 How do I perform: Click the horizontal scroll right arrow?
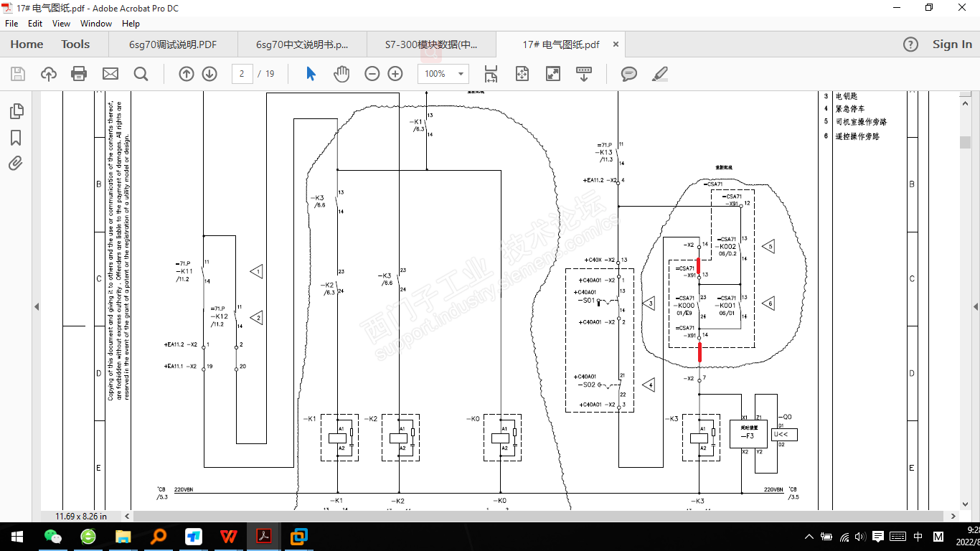pyautogui.click(x=954, y=516)
